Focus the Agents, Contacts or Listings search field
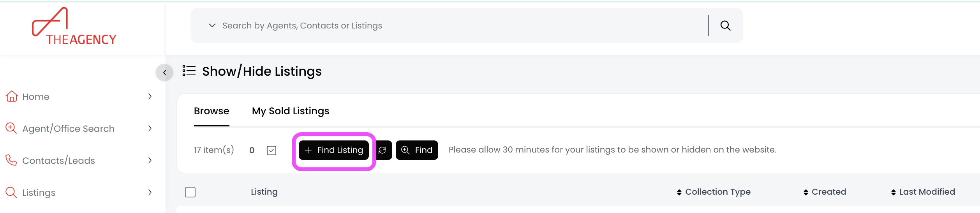 coord(460,26)
